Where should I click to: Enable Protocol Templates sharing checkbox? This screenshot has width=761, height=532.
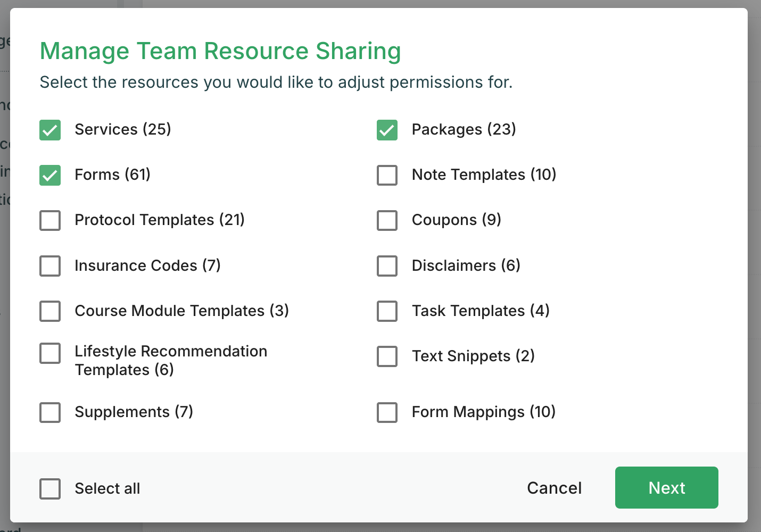point(50,220)
